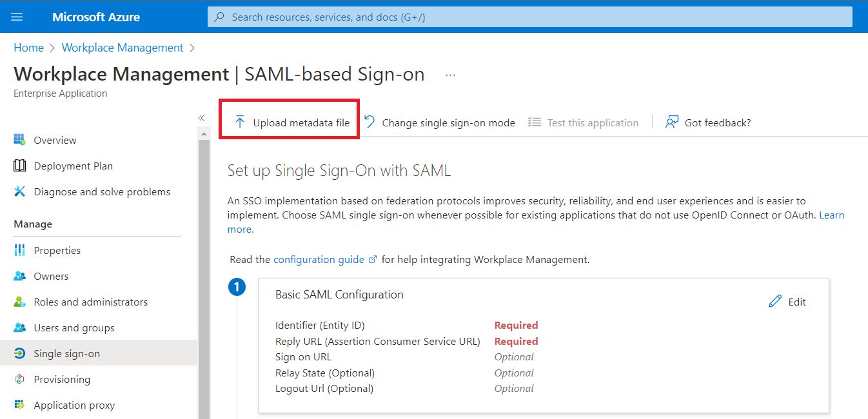The image size is (868, 419).
Task: Click the search resources input field
Action: tap(529, 17)
